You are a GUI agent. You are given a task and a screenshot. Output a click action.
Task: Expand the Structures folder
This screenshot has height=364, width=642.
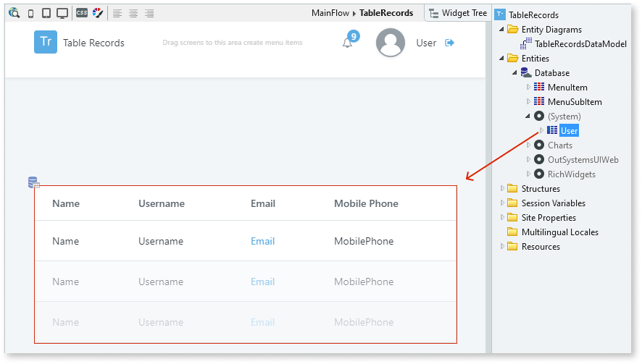[502, 189]
